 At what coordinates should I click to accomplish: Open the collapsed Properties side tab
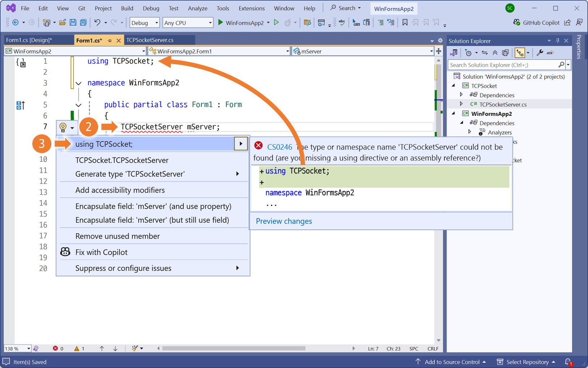click(x=579, y=47)
